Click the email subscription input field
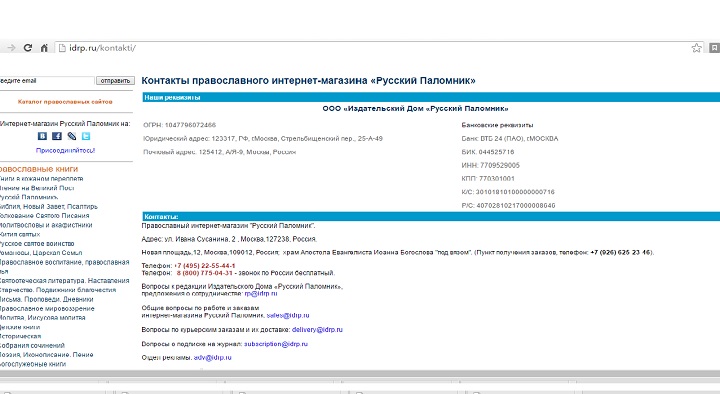Viewport: 720px width, 394px height. pyautogui.click(x=46, y=81)
